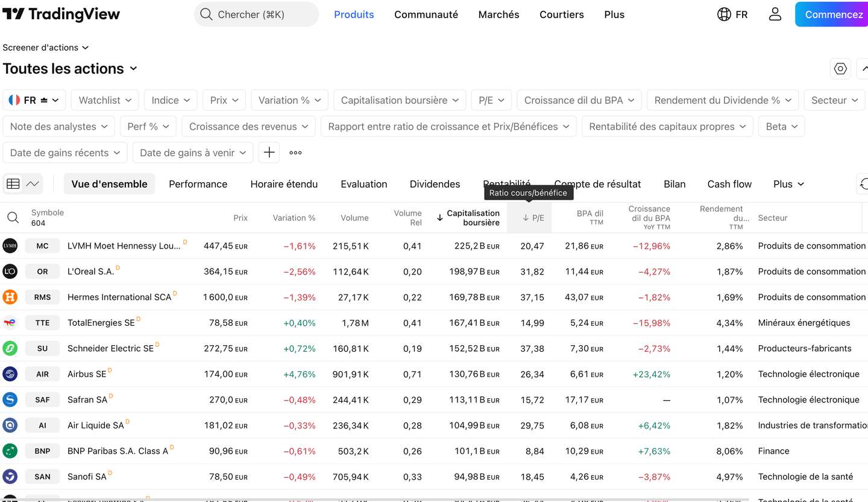The height and width of the screenshot is (502, 868).
Task: Open Rendement du Dividende % filter
Action: point(723,100)
